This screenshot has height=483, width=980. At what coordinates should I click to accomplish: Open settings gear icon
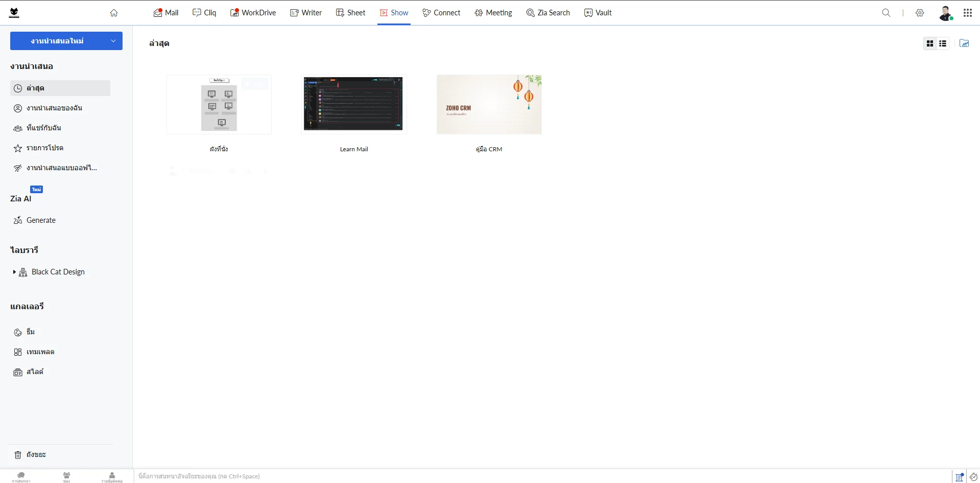[x=920, y=13]
